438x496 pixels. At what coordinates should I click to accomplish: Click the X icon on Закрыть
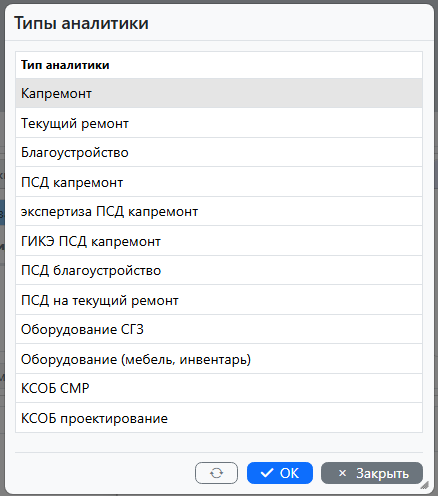[x=342, y=473]
